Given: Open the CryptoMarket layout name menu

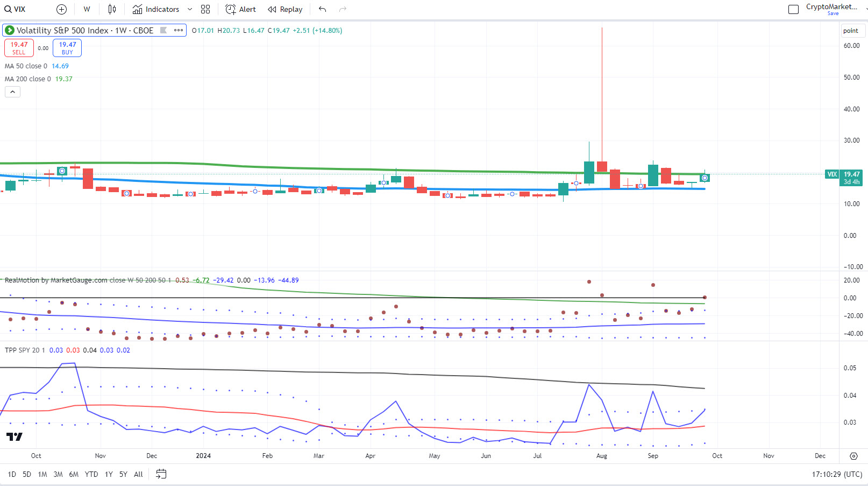Looking at the screenshot, I should pos(831,6).
